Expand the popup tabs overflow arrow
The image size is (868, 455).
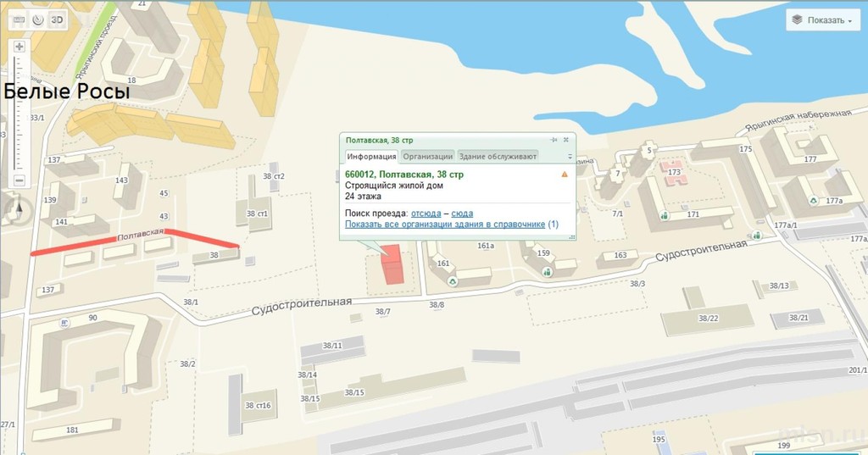click(569, 157)
